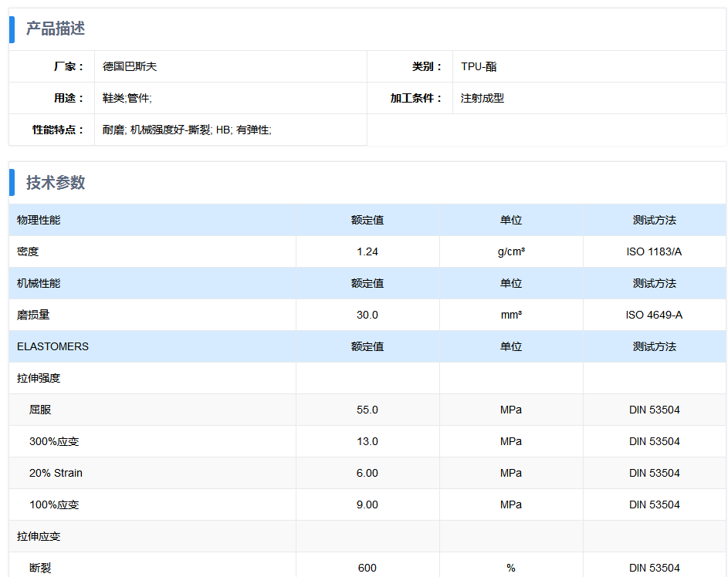728x577 pixels.
Task: Click the processing condition 注射成型
Action: pyautogui.click(x=483, y=99)
